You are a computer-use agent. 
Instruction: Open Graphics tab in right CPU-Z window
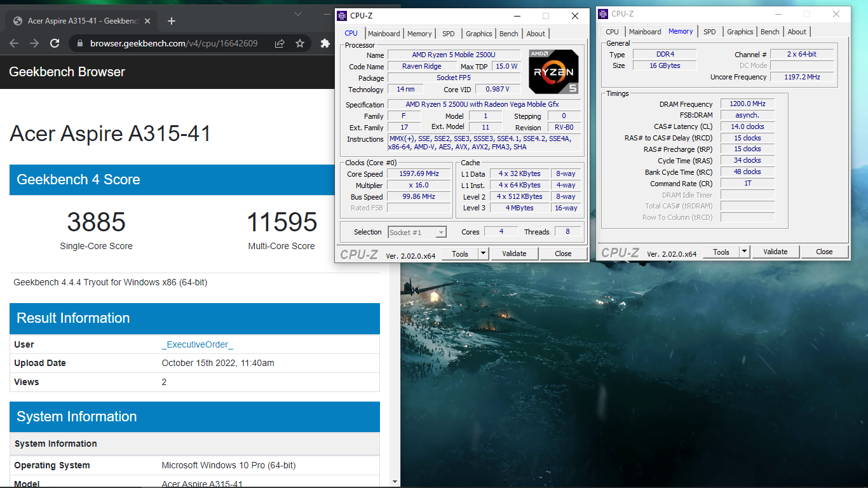pyautogui.click(x=740, y=32)
